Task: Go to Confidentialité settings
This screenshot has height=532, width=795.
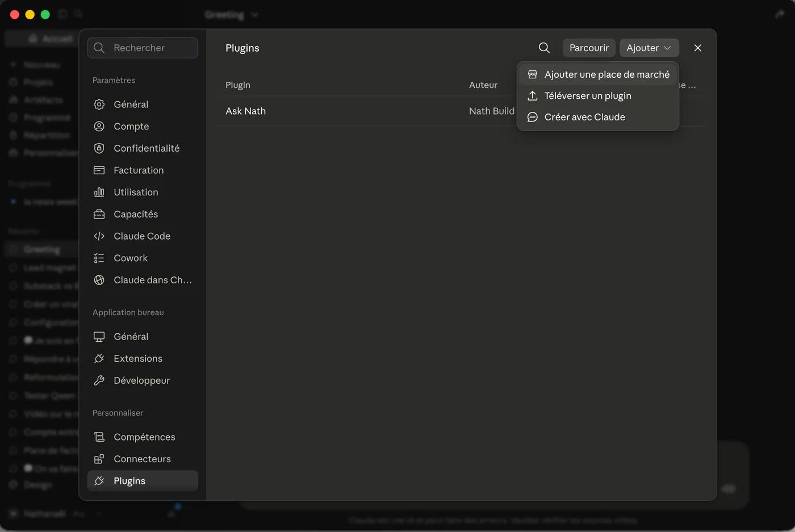Action: click(x=143, y=148)
